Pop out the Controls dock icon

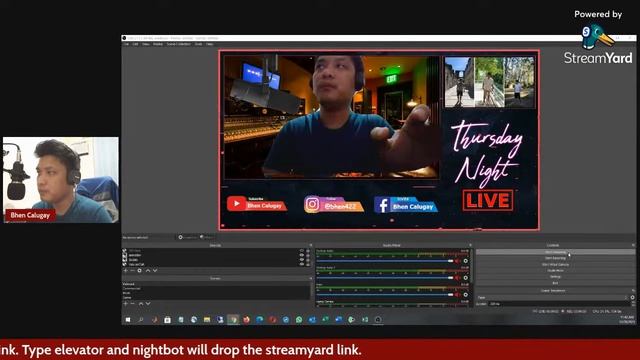(x=633, y=245)
